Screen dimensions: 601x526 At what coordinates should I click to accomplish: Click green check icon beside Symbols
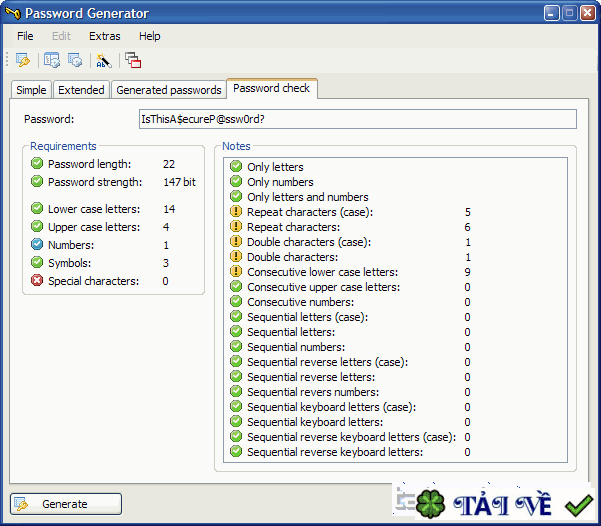(x=37, y=263)
